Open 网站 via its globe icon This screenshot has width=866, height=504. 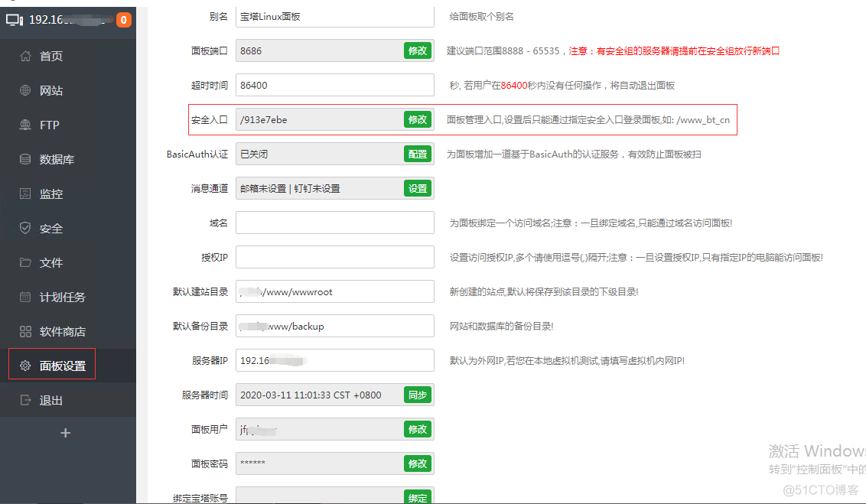tap(25, 90)
